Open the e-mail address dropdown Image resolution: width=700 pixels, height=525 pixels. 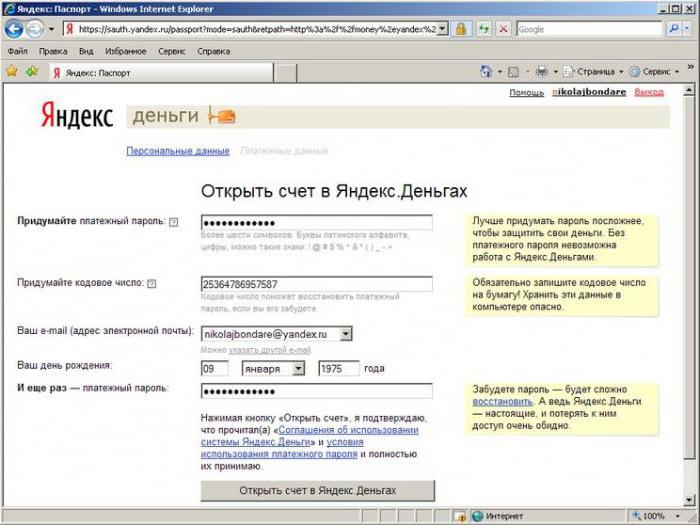point(346,334)
